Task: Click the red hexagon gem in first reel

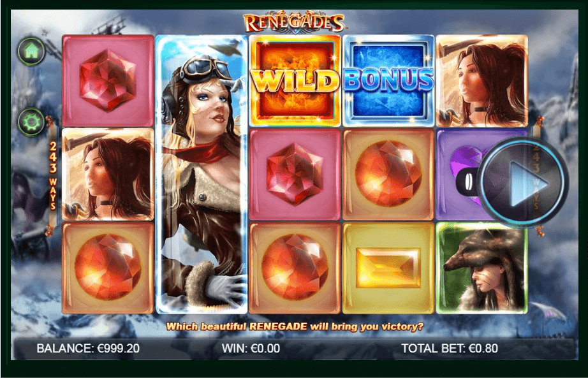Action: [x=108, y=80]
